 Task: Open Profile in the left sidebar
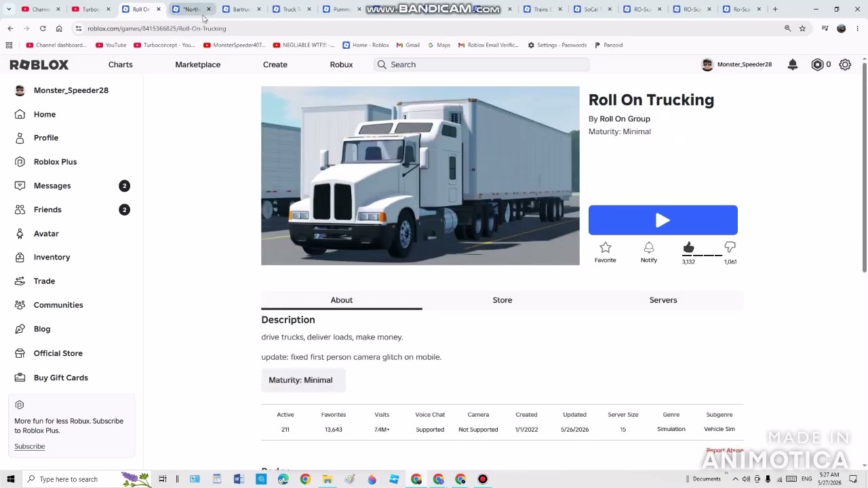(x=46, y=138)
